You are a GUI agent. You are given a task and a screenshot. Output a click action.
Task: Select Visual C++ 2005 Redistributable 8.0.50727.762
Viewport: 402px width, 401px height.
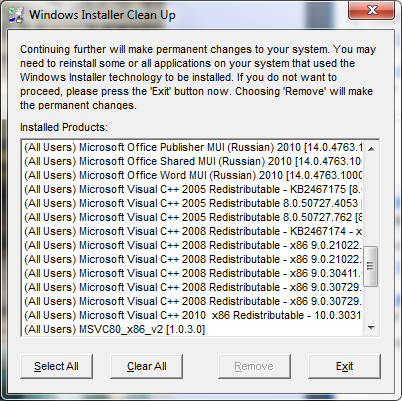click(x=193, y=217)
